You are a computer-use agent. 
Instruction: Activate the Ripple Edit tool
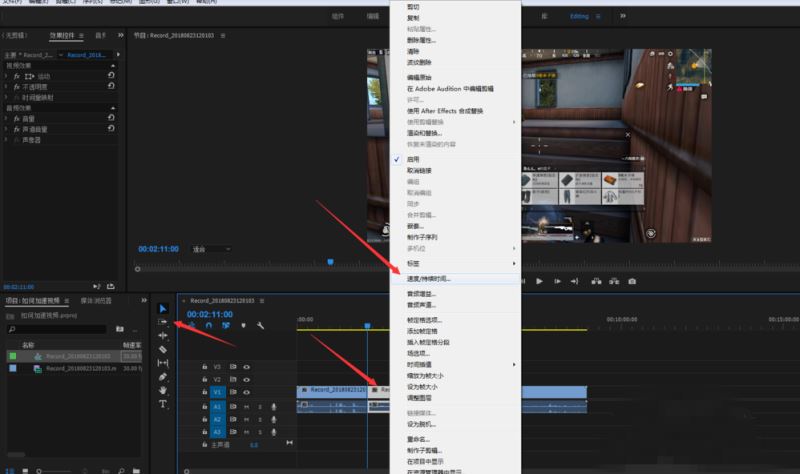tap(163, 336)
